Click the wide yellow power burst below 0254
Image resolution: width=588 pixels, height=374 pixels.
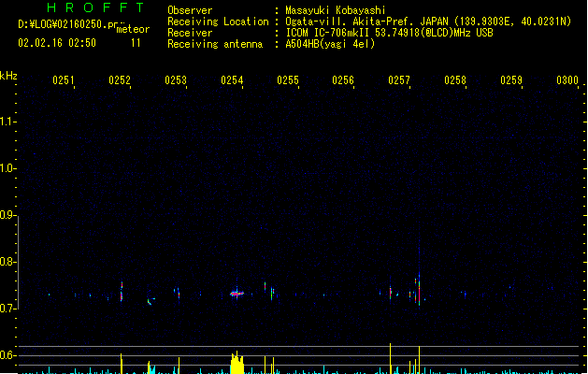(237, 363)
